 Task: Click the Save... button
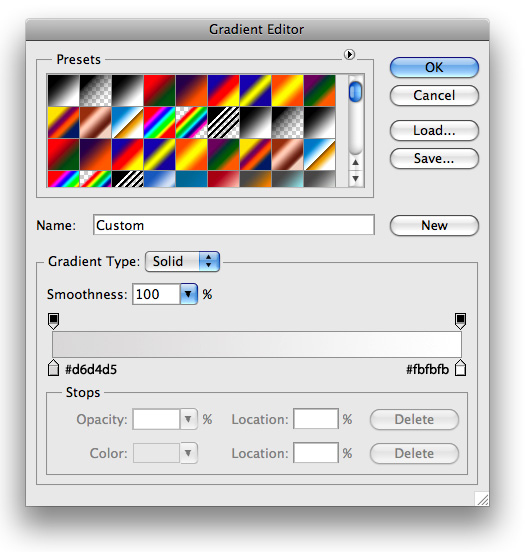(434, 158)
